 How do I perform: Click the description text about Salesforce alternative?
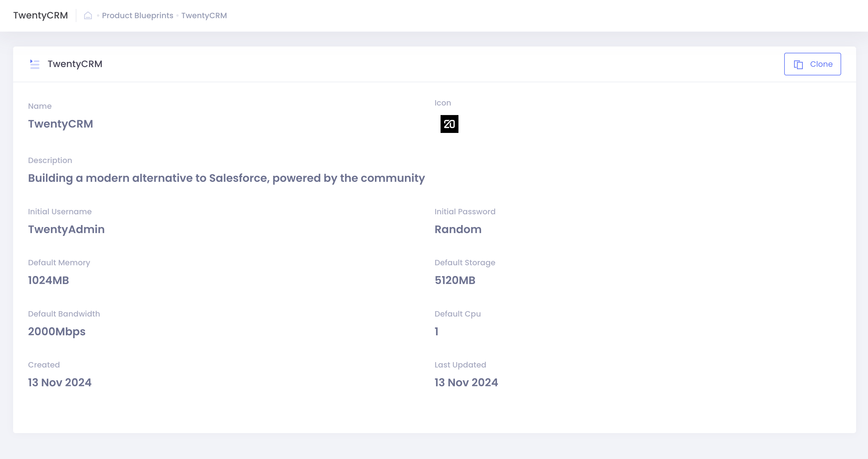coord(226,178)
